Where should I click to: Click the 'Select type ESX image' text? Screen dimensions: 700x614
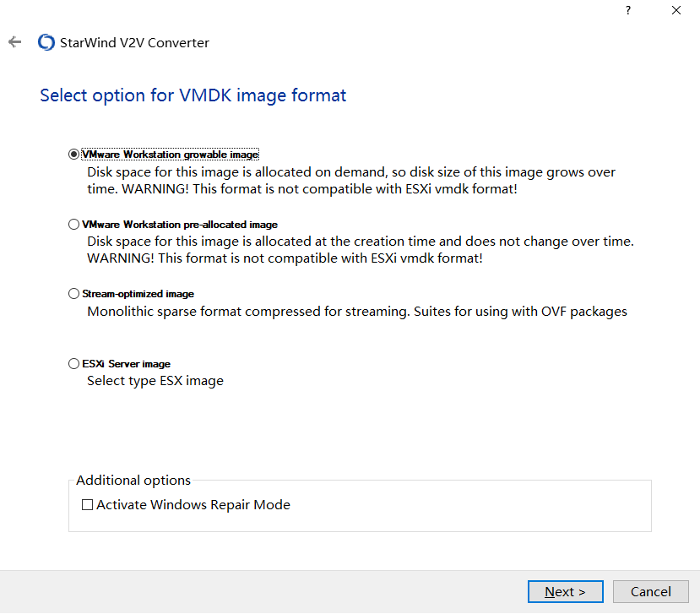point(155,381)
